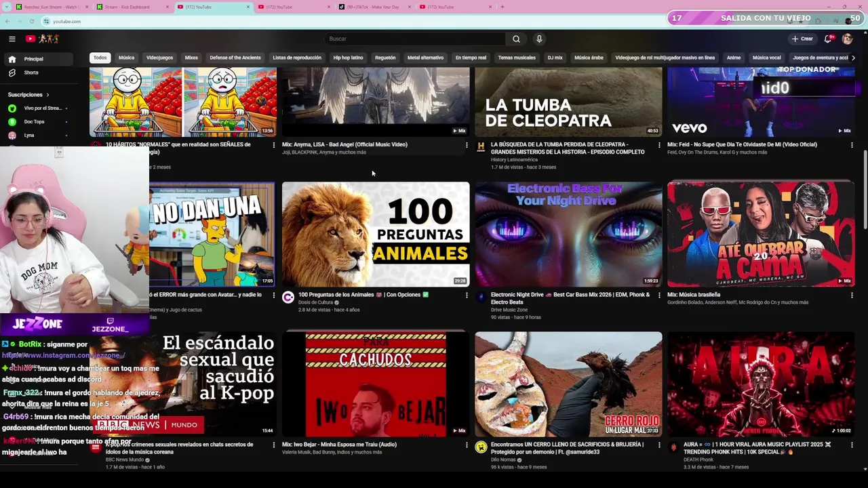This screenshot has width=868, height=488.
Task: Open DEATH Phonk channel avatar
Action: point(673,447)
